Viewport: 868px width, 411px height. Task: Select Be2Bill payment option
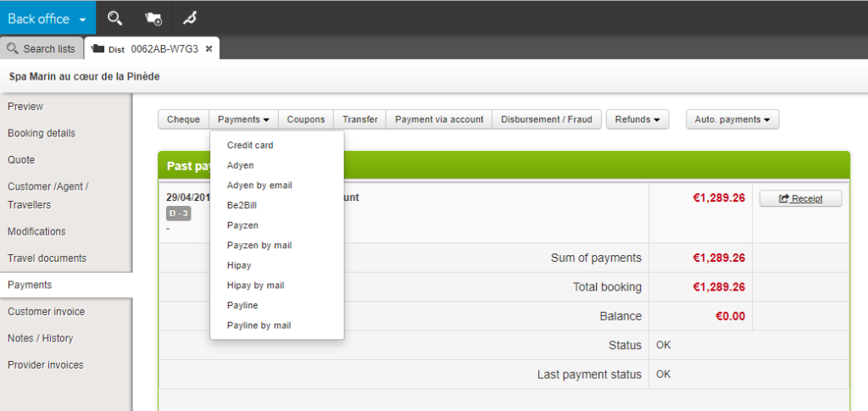tap(242, 205)
